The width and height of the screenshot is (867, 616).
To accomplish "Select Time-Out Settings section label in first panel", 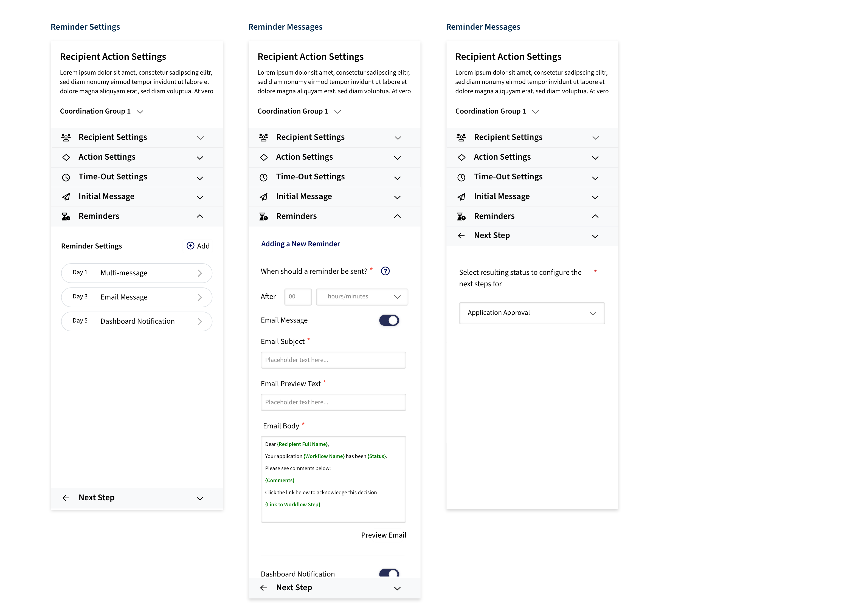I will tap(113, 177).
